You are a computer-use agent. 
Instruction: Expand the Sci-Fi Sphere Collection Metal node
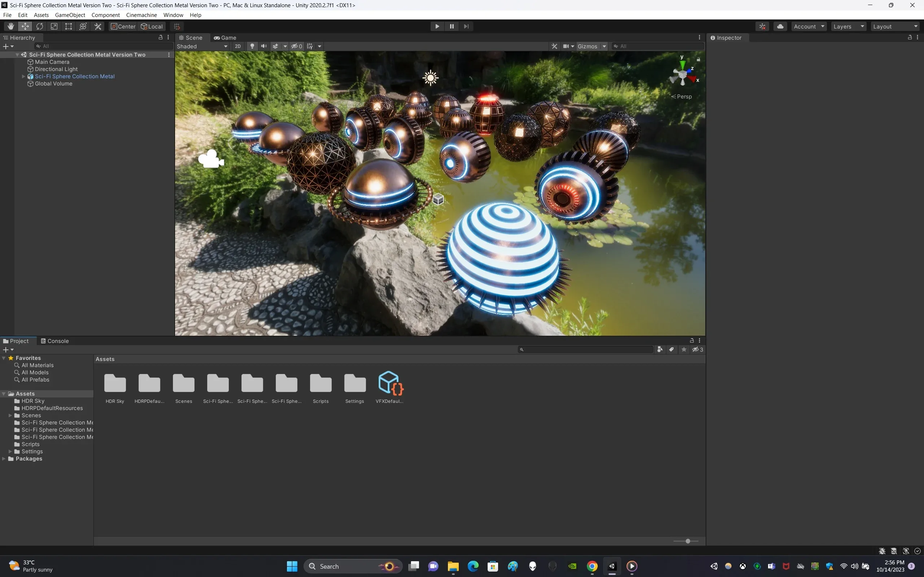(23, 76)
